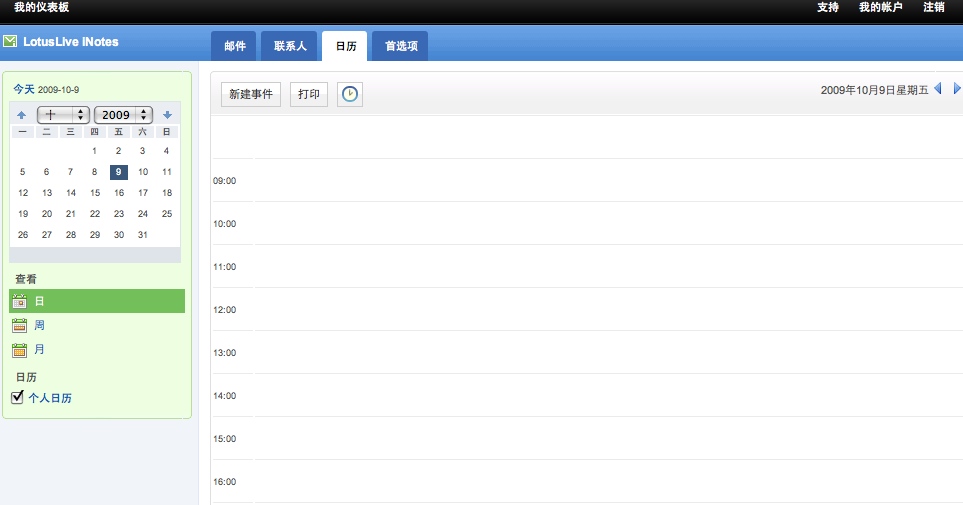Click the up arrow in the mini calendar
Image resolution: width=963 pixels, height=505 pixels.
pyautogui.click(x=22, y=115)
